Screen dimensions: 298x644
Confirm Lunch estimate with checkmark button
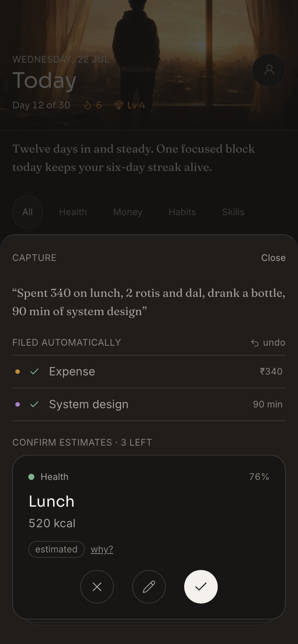[201, 587]
